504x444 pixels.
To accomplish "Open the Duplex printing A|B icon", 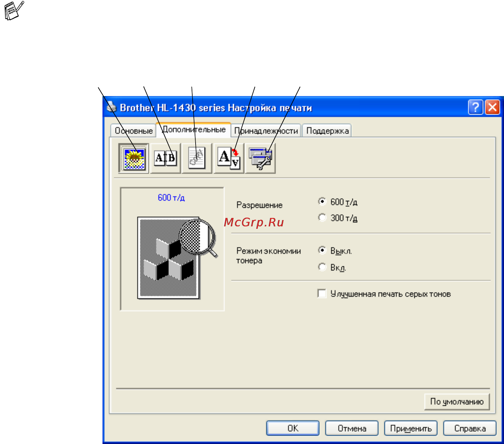I will 165,158.
